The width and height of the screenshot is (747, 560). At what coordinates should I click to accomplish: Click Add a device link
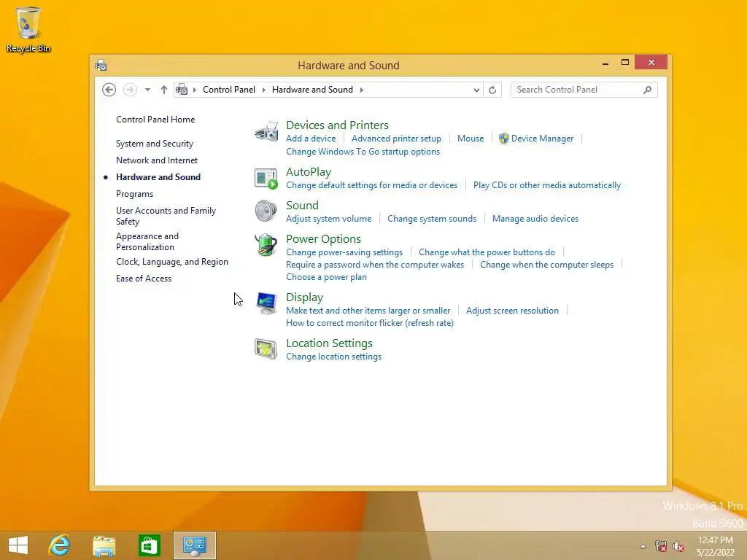(311, 139)
